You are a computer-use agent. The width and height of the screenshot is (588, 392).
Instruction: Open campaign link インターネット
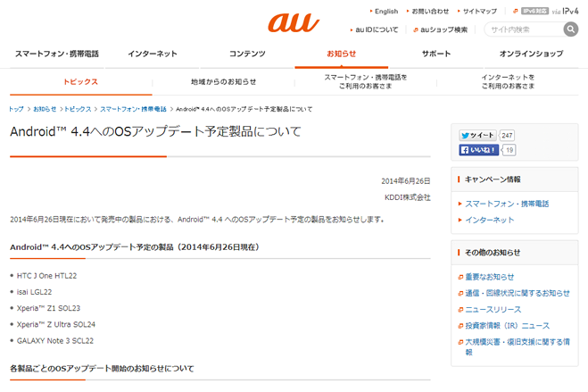(x=489, y=220)
